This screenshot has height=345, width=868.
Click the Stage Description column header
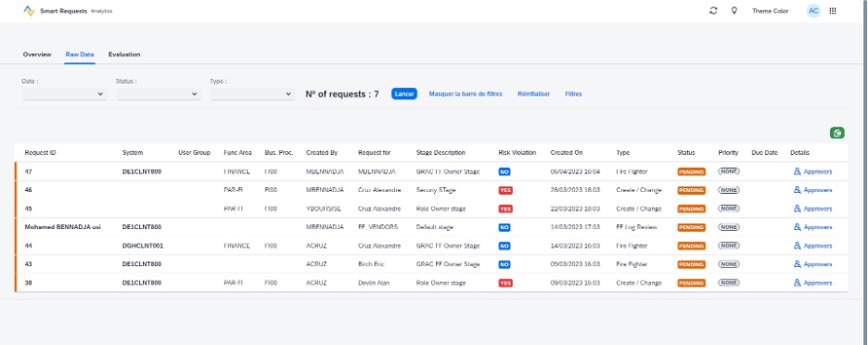pos(440,153)
